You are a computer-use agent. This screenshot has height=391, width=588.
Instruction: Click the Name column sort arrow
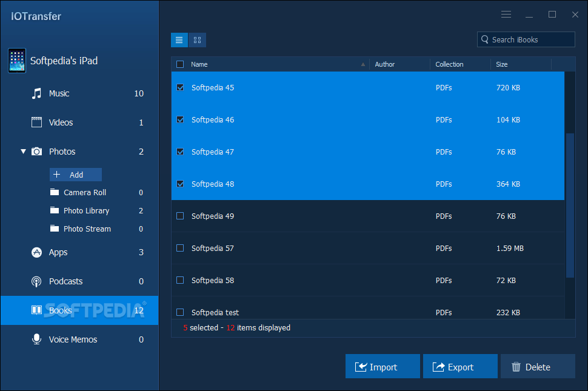362,64
